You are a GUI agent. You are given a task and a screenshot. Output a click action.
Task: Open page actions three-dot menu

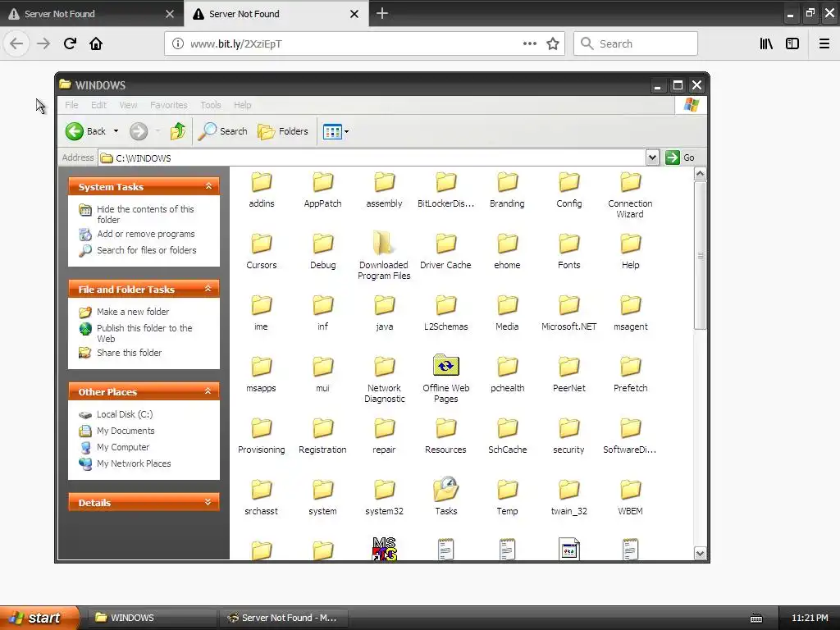click(x=530, y=44)
